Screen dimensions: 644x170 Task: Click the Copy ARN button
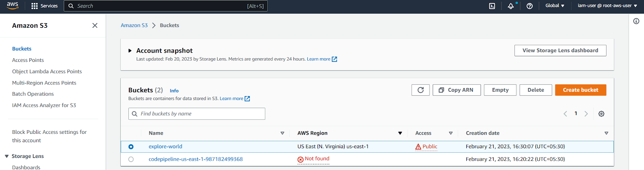coord(457,90)
